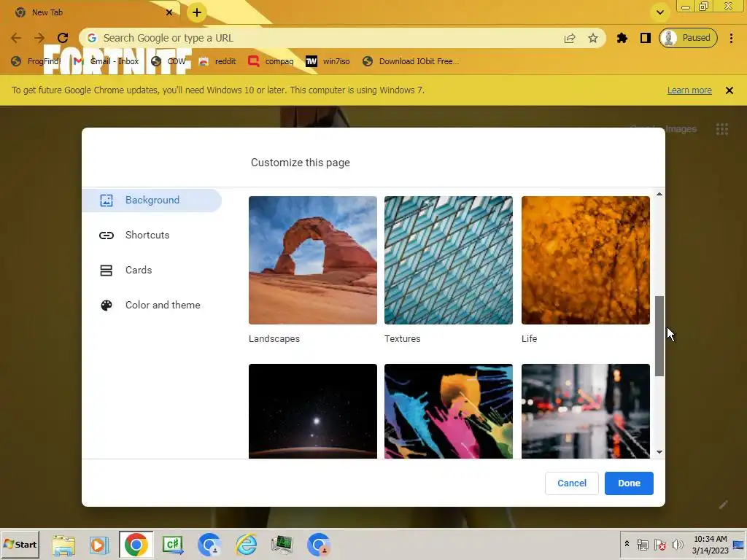Select the starry space background thumbnail
Viewport: 747px width, 560px height.
pos(312,411)
